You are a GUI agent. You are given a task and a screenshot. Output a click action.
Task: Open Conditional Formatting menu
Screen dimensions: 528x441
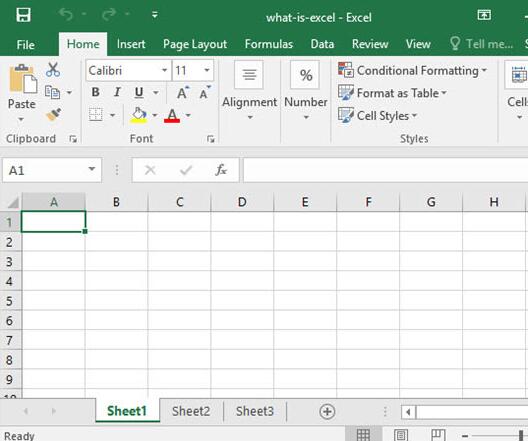click(412, 70)
